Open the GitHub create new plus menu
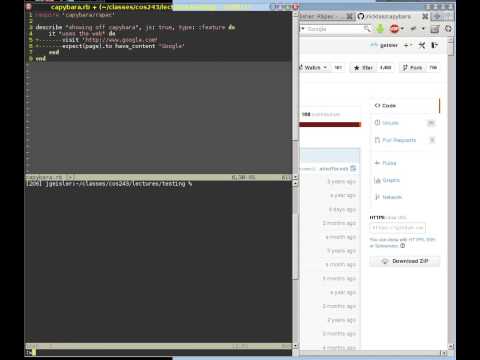Viewport: 480px width, 360px height. (408, 45)
